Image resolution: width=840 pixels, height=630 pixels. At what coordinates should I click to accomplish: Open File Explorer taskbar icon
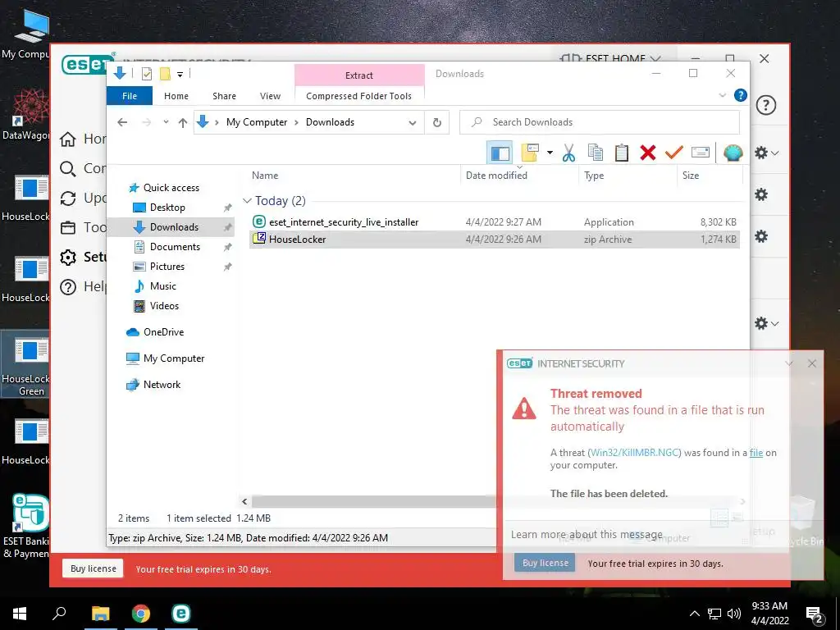coord(100,614)
